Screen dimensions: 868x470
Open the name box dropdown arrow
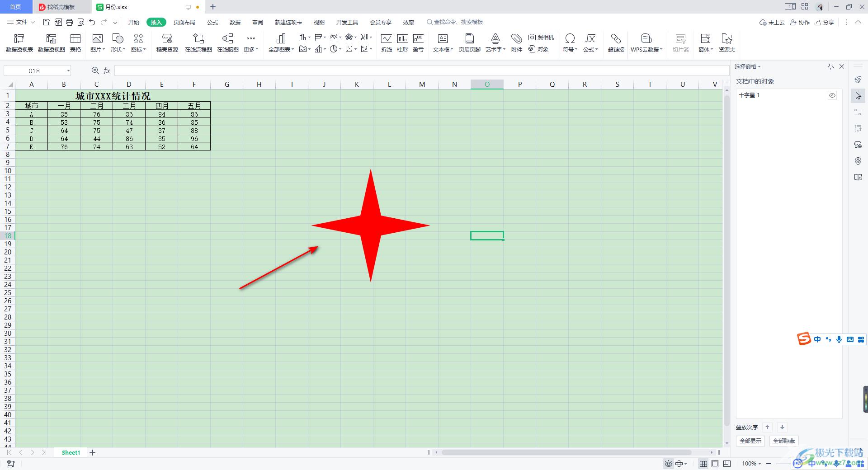pos(68,70)
